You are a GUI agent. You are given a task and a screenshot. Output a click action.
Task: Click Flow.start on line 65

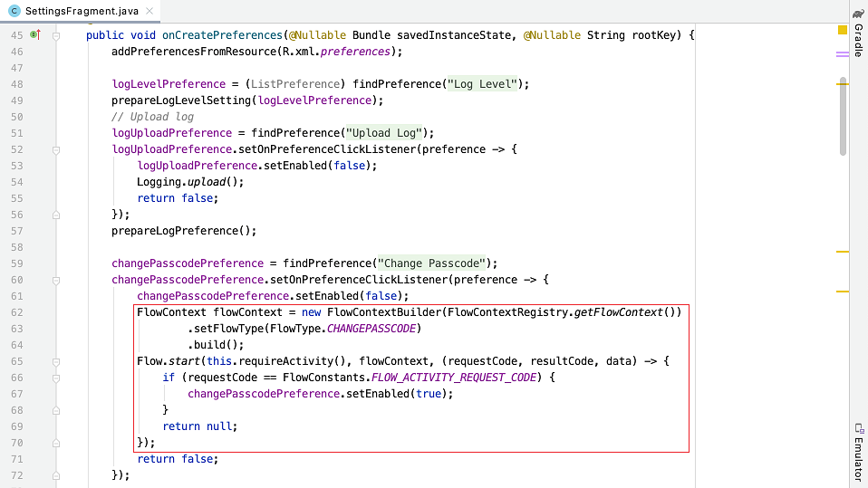pos(169,361)
